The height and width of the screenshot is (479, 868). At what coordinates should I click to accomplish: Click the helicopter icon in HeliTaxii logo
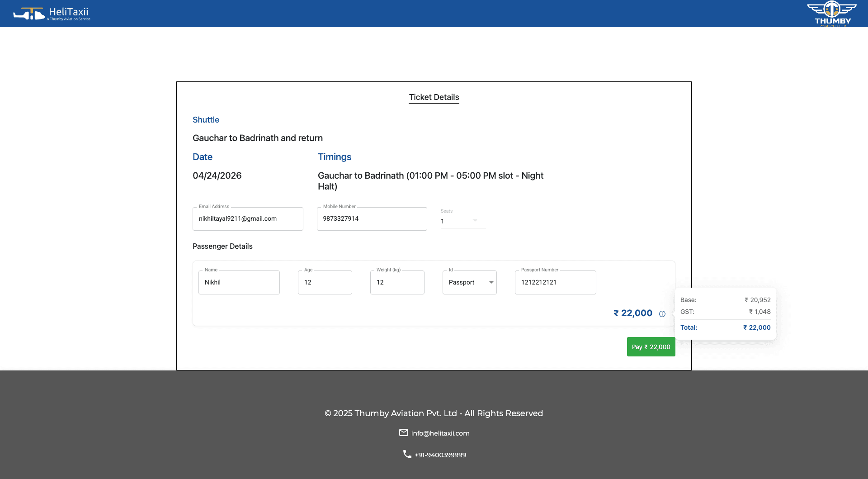click(x=28, y=13)
